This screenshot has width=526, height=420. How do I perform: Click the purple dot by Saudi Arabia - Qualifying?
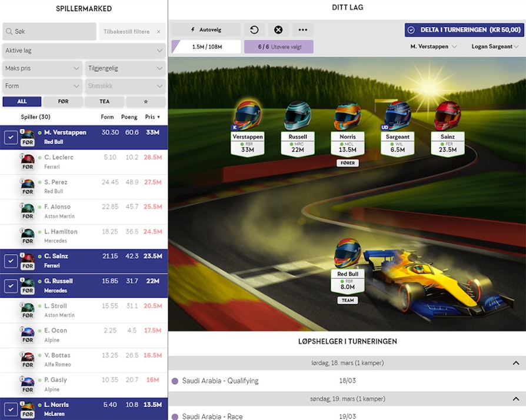[175, 381]
